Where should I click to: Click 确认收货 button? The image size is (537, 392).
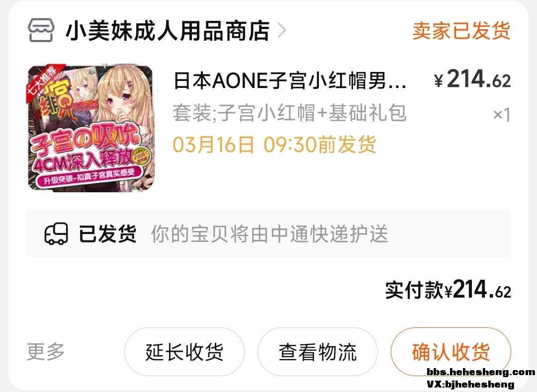[450, 352]
